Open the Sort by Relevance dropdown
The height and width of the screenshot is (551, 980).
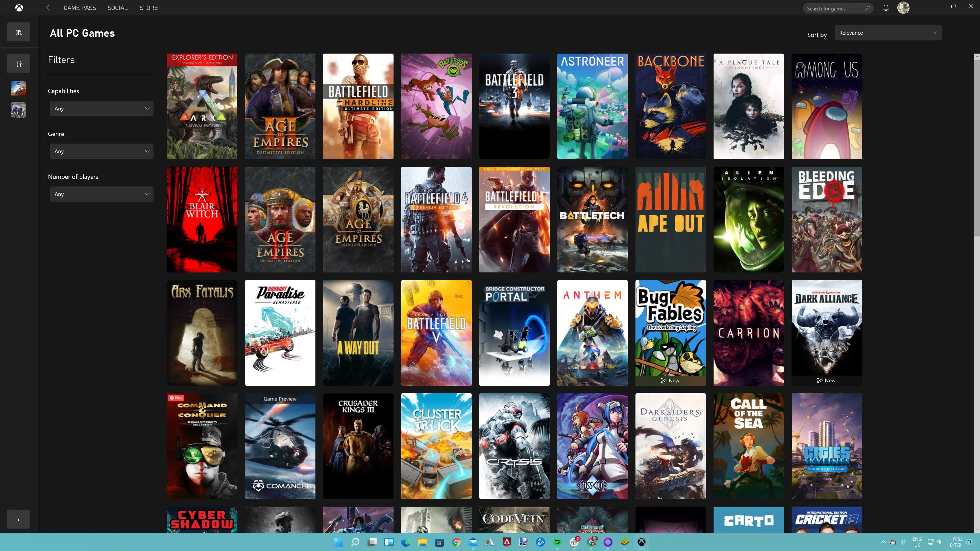888,32
